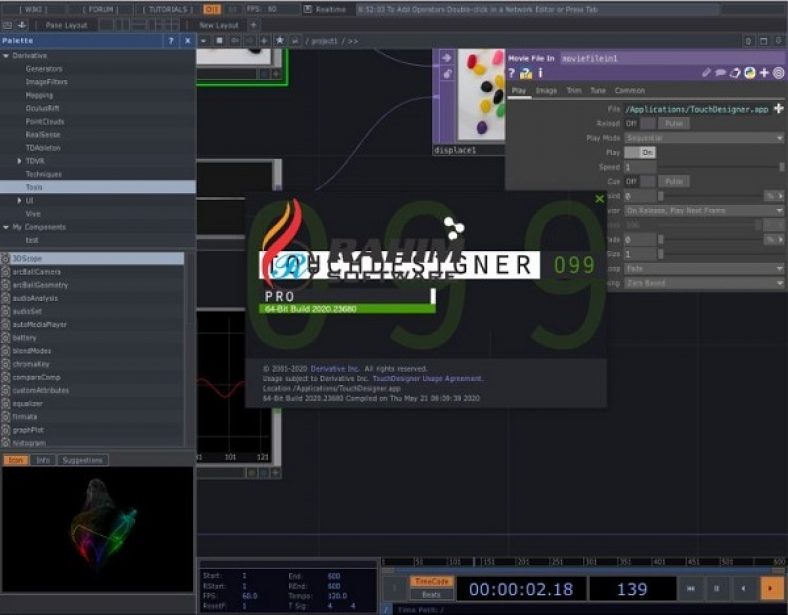Screen dimensions: 788x615
Task: Open file browser plus next to File path
Action: coord(778,109)
